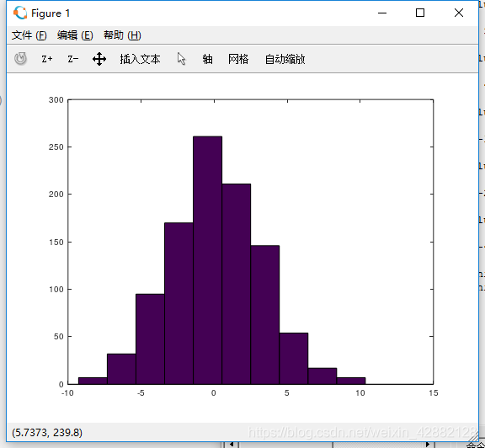The height and width of the screenshot is (448, 485).
Task: Click the histogram bar reaching about 210
Action: tap(237, 284)
